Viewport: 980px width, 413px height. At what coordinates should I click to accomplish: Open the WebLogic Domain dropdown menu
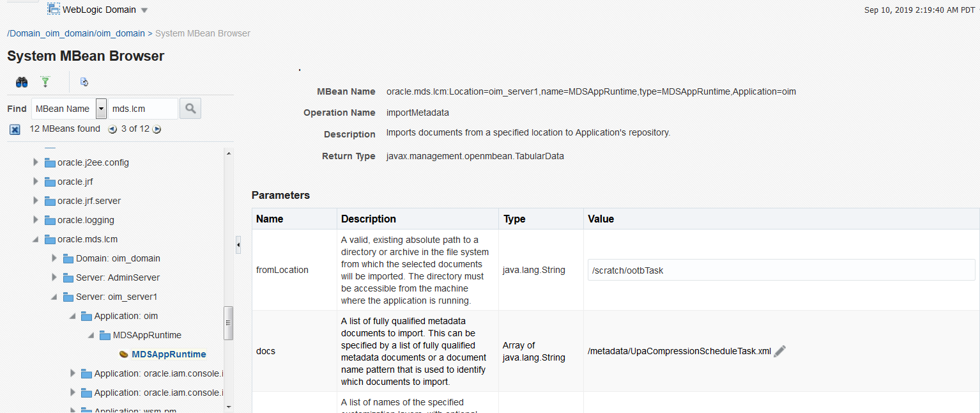(144, 10)
